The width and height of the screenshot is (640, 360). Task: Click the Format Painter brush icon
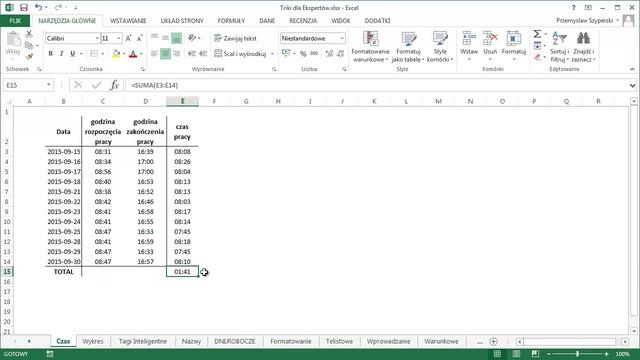[29, 57]
